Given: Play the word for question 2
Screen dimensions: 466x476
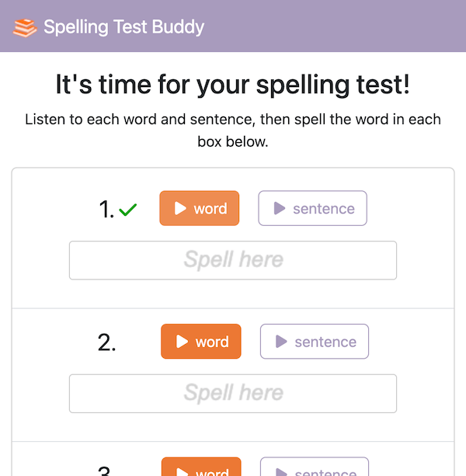Looking at the screenshot, I should click(200, 342).
